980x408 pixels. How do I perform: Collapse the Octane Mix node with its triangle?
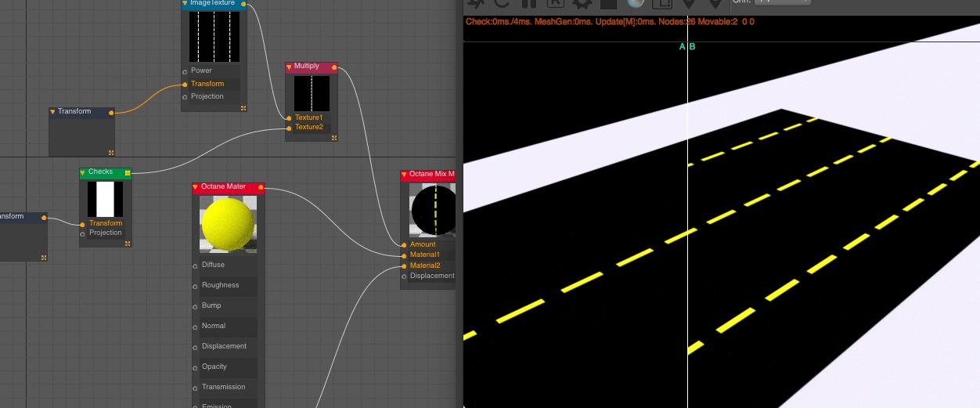point(404,175)
